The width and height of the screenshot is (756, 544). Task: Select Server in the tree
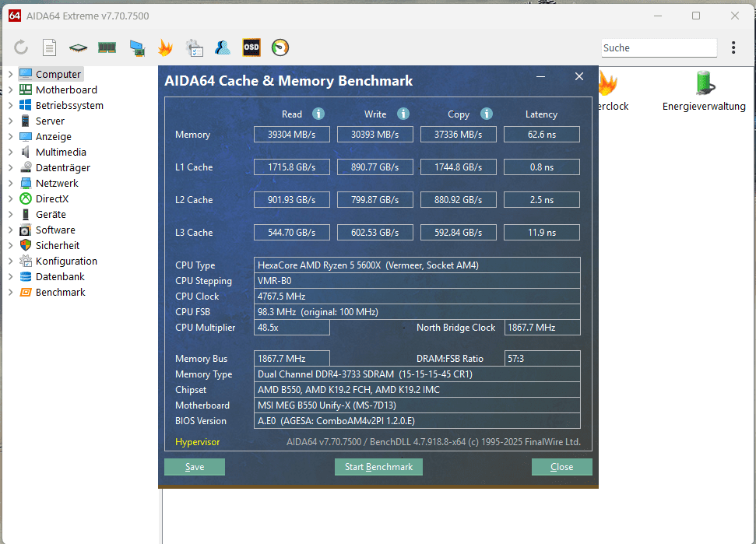50,121
